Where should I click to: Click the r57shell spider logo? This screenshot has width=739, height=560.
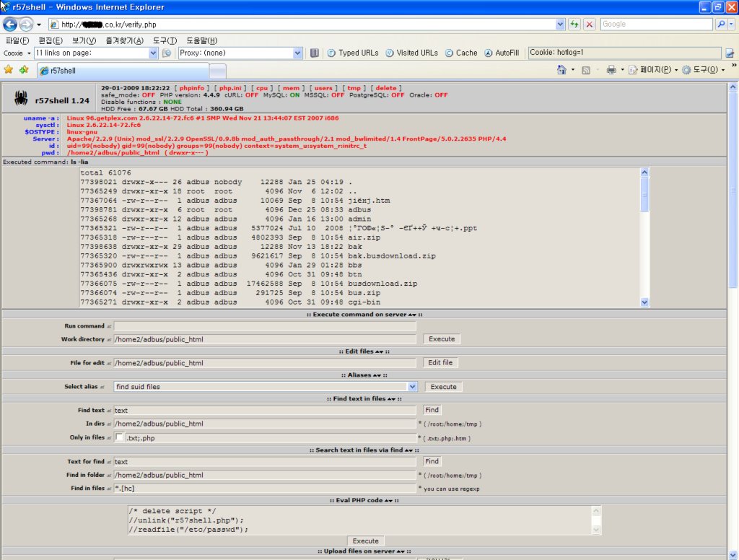pyautogui.click(x=21, y=98)
